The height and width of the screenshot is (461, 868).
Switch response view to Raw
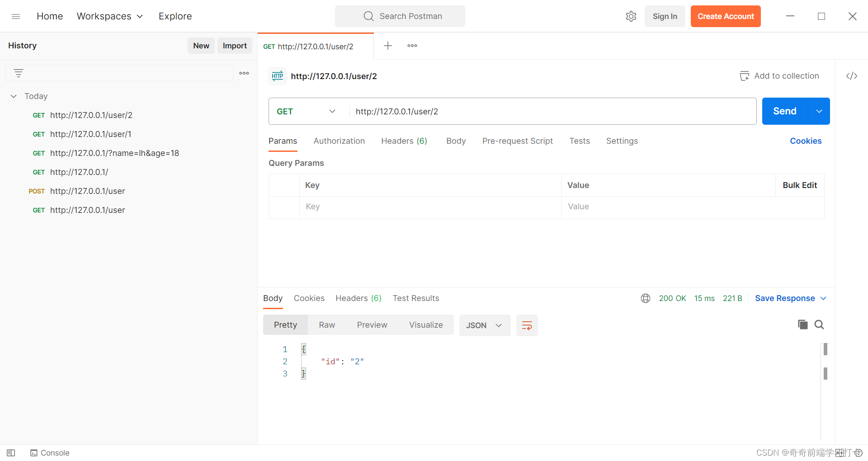[327, 325]
